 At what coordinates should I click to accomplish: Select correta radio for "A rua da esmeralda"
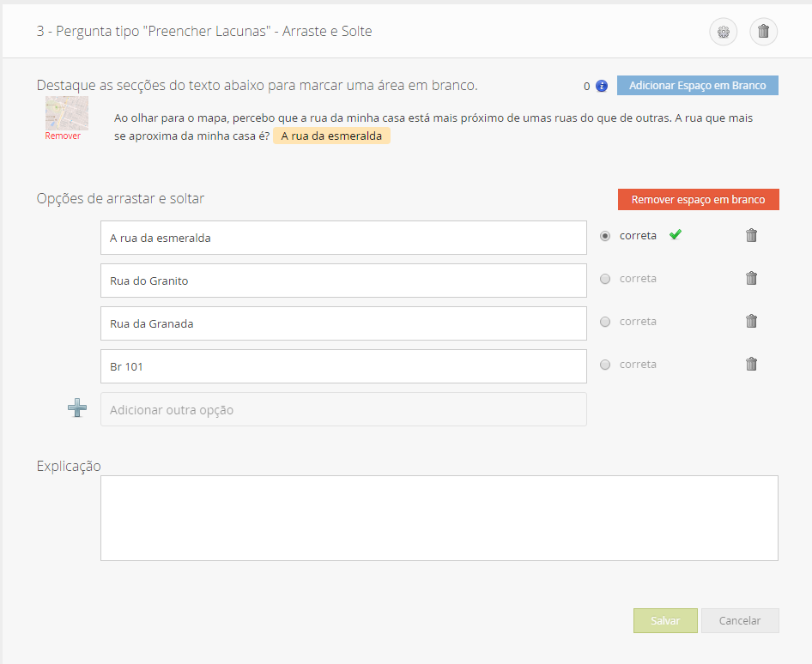[x=605, y=236]
